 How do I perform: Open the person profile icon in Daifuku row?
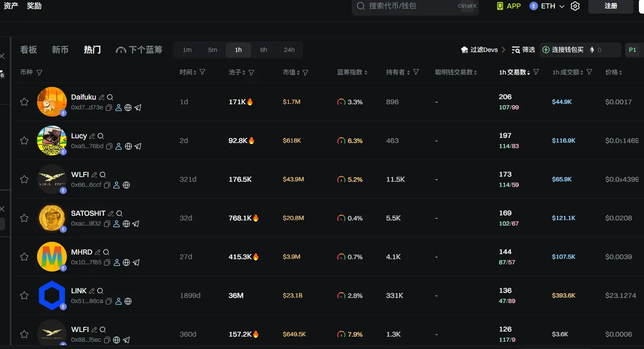(x=119, y=108)
